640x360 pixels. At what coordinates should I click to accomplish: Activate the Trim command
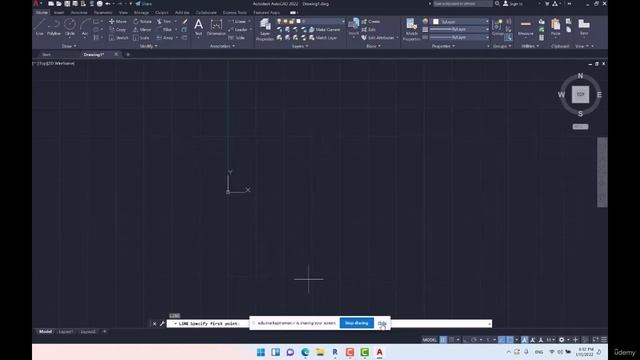164,21
